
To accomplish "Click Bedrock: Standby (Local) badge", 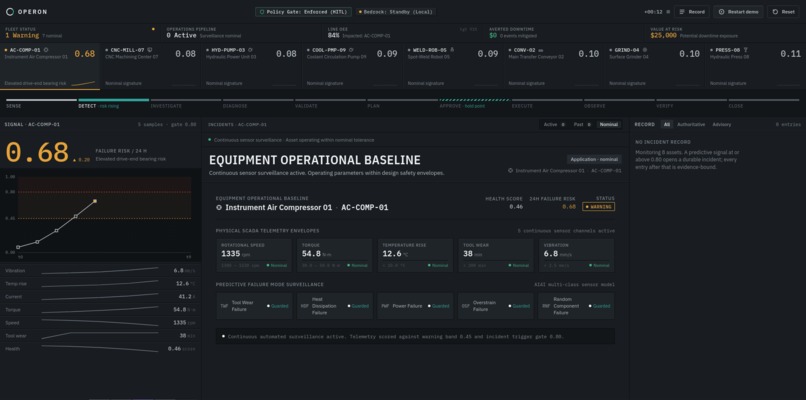I will [396, 12].
